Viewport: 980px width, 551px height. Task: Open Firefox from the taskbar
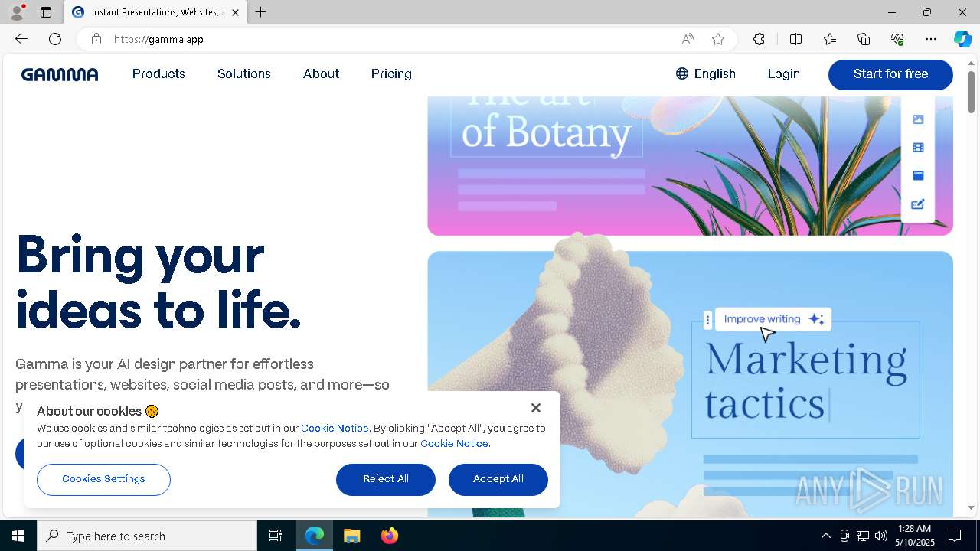click(389, 536)
